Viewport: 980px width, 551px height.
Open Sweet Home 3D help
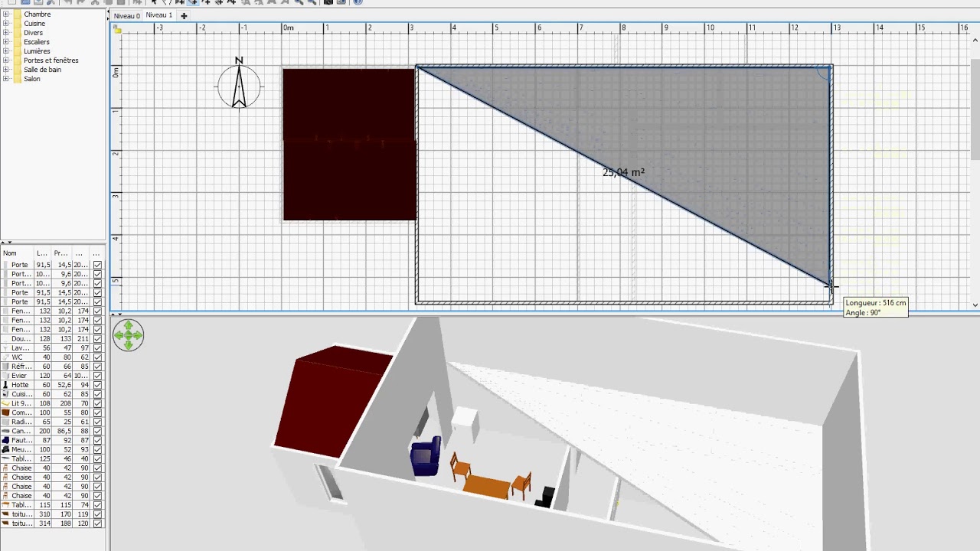click(358, 3)
